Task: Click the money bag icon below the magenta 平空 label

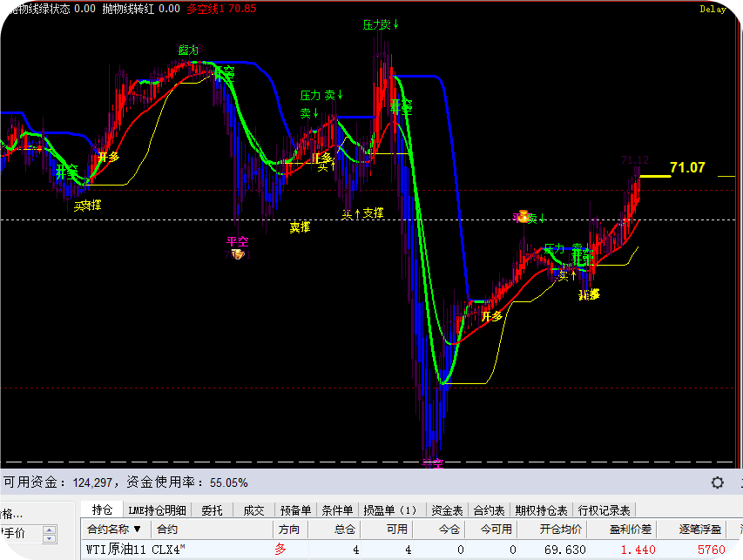Action: point(238,254)
